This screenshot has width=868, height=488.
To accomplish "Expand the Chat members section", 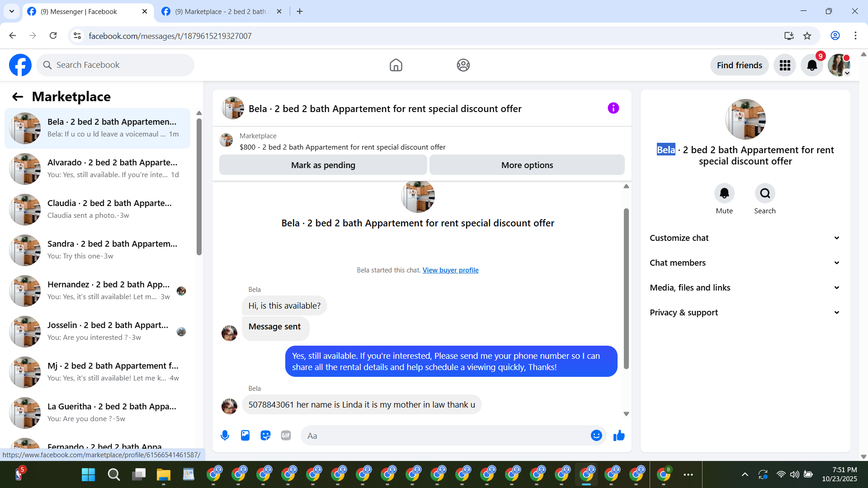I will [745, 263].
